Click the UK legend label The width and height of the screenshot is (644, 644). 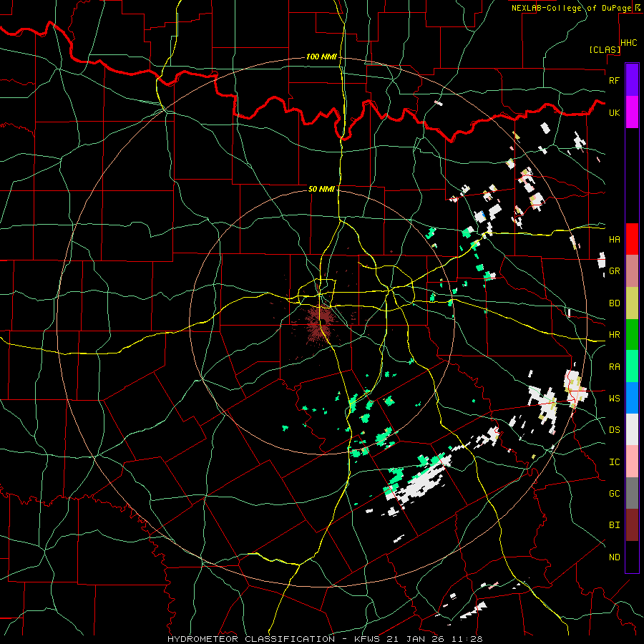pyautogui.click(x=614, y=112)
